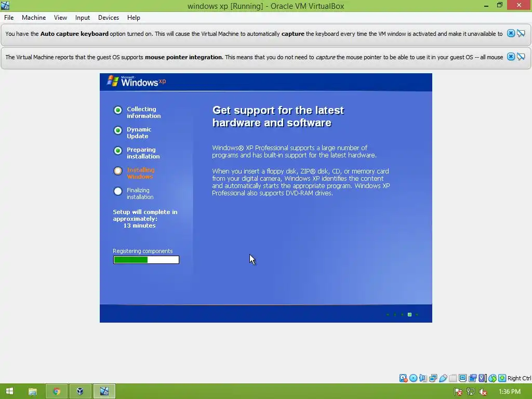This screenshot has width=532, height=399.
Task: Restore down the VirtualBox VM window
Action: click(x=500, y=5)
